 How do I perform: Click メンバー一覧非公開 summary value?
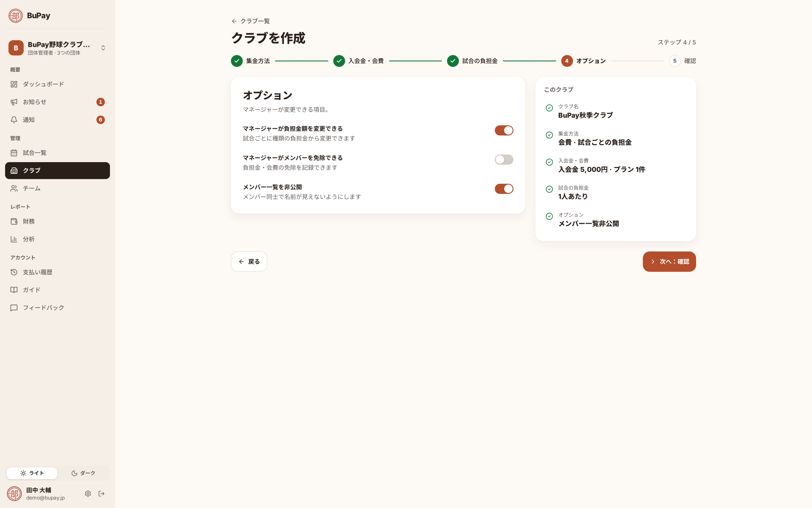tap(588, 224)
